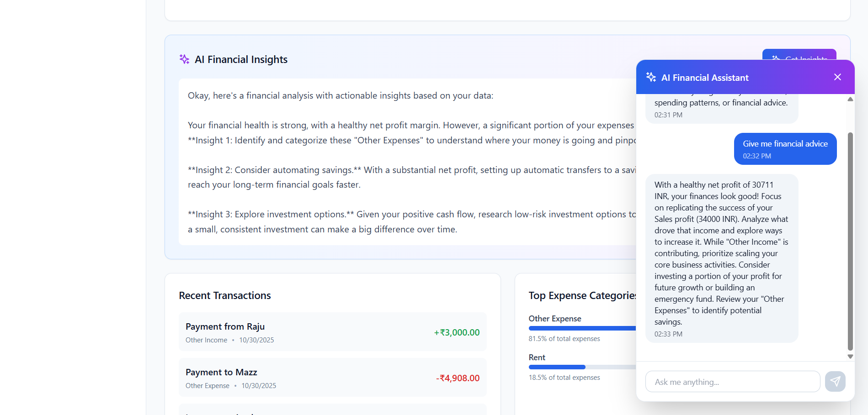Click the Rent expense progress bar
The height and width of the screenshot is (415, 868).
click(x=582, y=367)
